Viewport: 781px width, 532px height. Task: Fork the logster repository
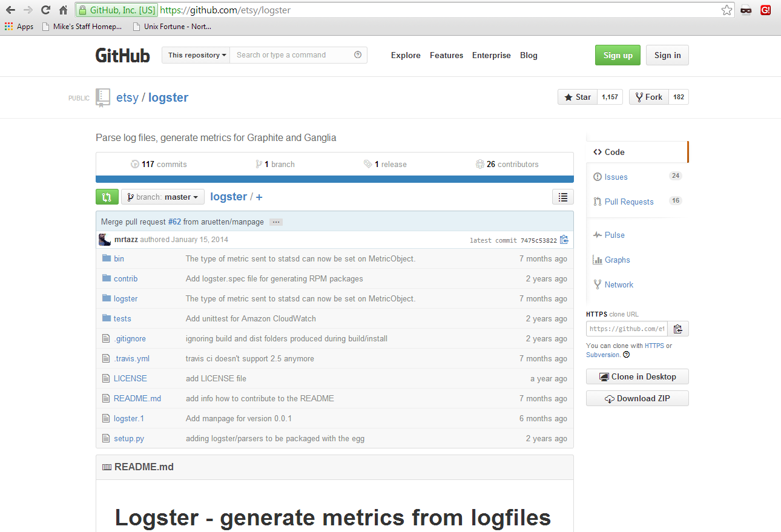coord(649,97)
